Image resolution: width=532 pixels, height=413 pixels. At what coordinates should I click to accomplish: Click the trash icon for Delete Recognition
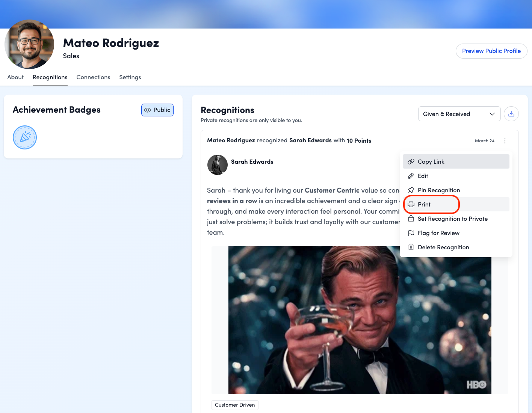(411, 247)
